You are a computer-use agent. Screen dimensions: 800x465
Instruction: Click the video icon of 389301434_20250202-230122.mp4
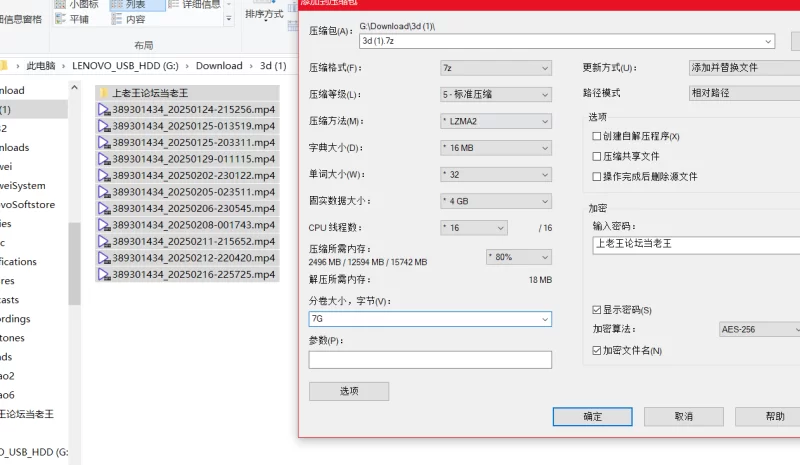tap(104, 176)
